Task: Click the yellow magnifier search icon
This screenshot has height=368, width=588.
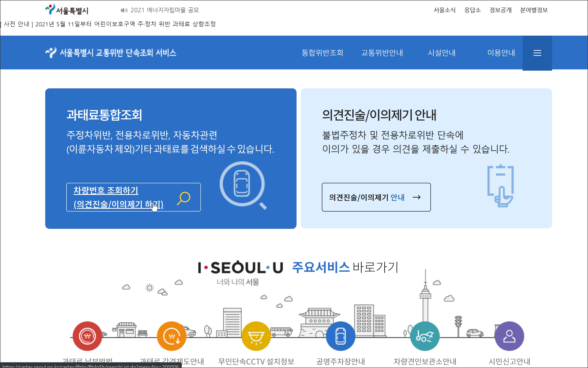Action: click(184, 198)
